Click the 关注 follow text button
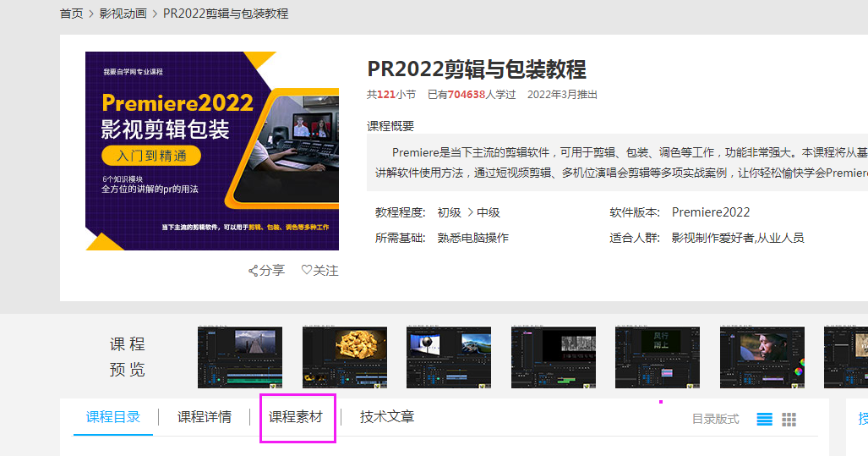Viewport: 868px width, 456px height. click(x=325, y=271)
